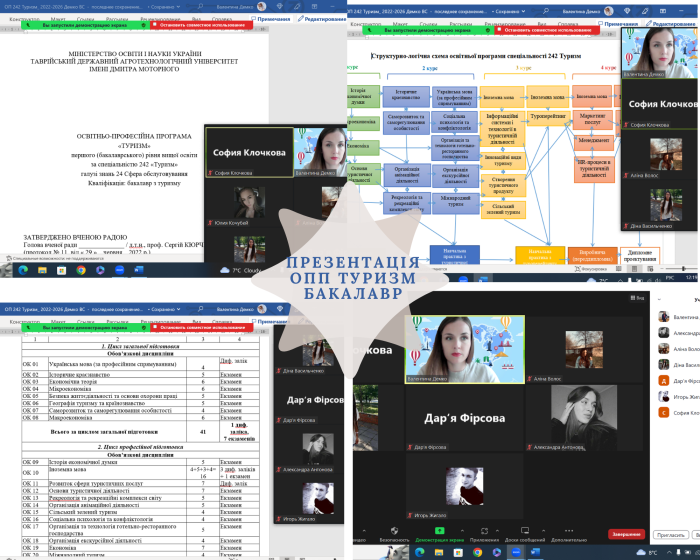Select Валентина Демко video in Zoom gallery
The image size is (700, 560).
pos(465,350)
